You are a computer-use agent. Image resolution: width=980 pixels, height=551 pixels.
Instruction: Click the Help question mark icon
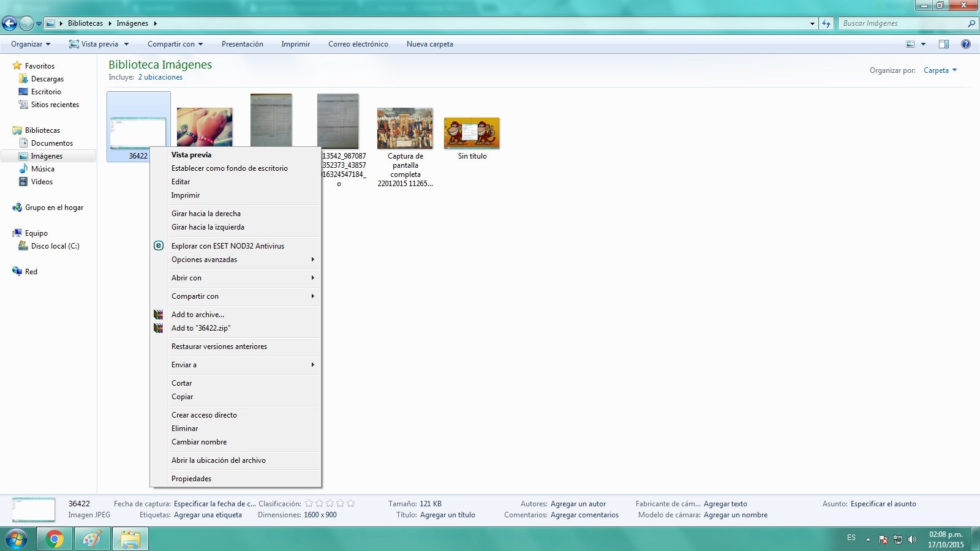coord(966,44)
